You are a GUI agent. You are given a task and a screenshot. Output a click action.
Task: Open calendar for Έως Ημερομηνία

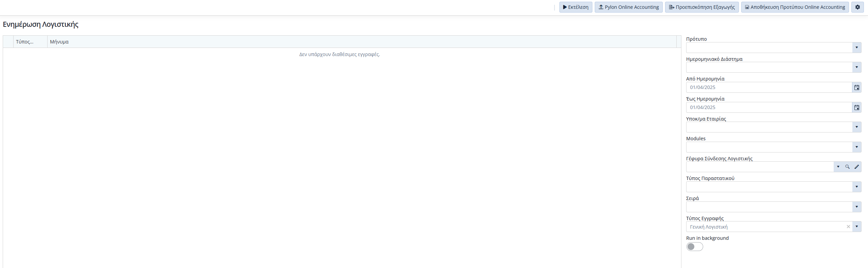[857, 107]
